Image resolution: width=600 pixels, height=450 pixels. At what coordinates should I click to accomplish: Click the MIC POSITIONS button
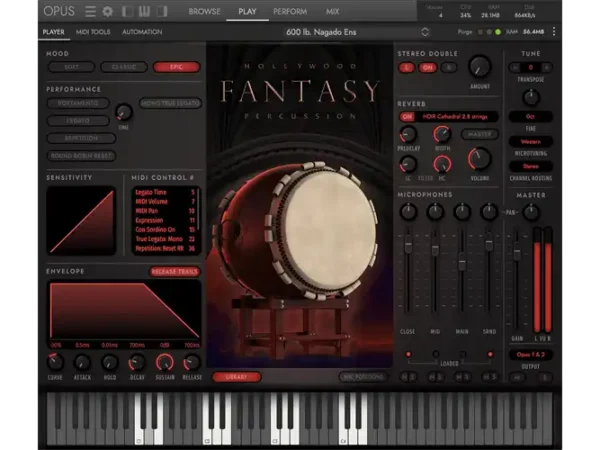tap(363, 377)
